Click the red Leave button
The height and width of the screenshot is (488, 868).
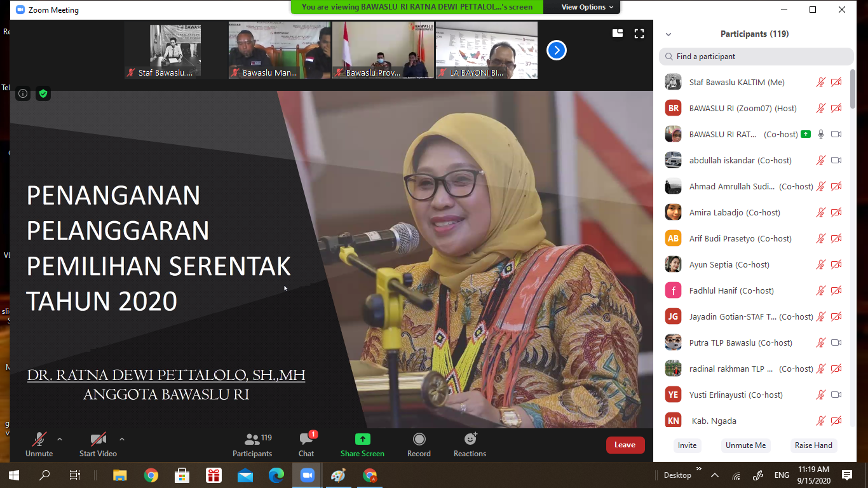coord(625,445)
